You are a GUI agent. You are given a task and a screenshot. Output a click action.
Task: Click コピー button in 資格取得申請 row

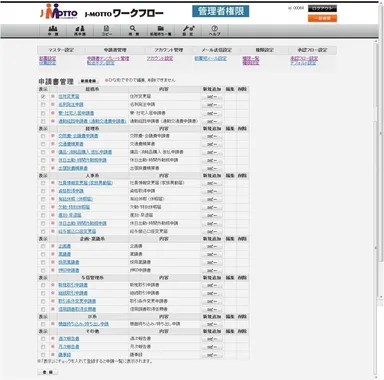click(212, 191)
